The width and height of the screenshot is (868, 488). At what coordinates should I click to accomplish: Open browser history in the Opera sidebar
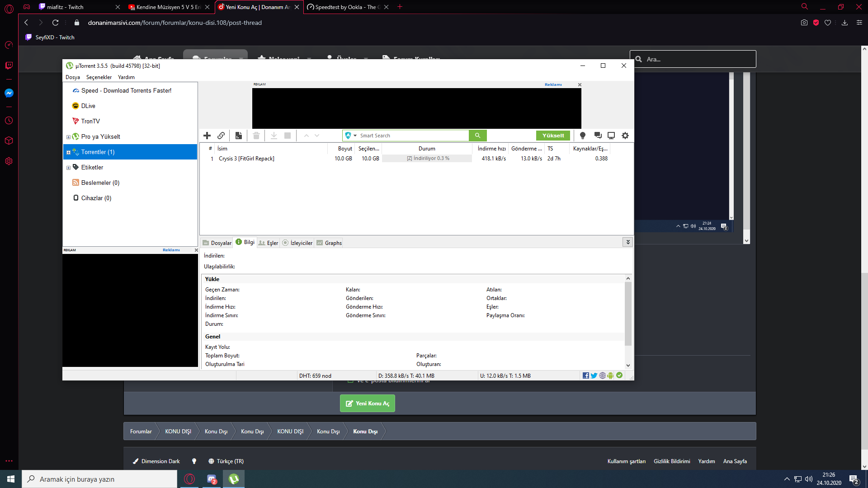(9, 121)
